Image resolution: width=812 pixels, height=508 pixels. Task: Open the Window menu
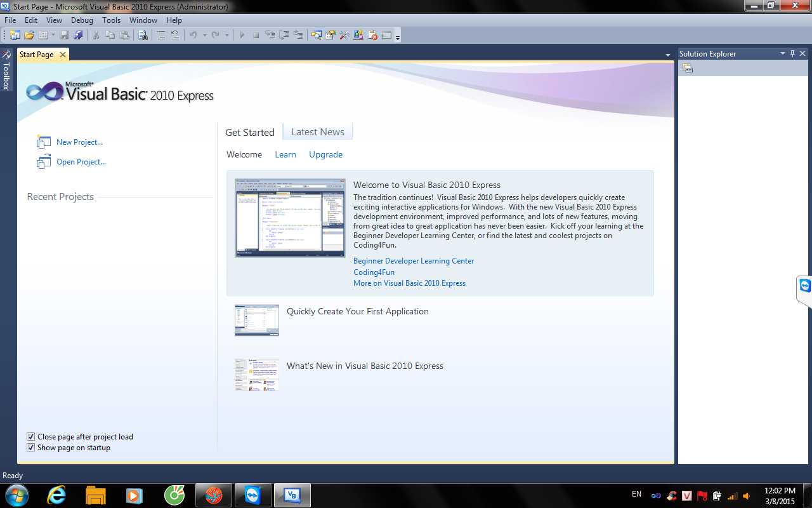[x=143, y=20]
